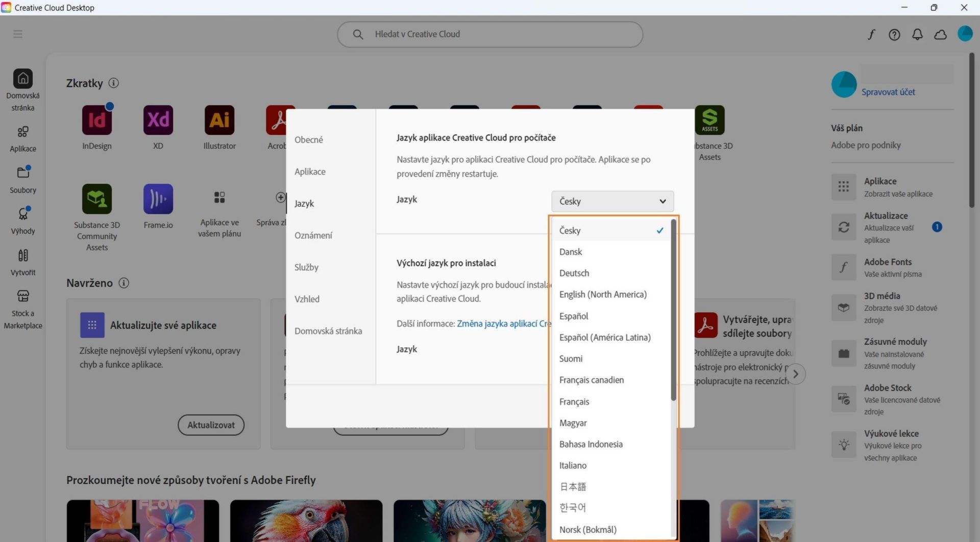
Task: Open notifications bell icon
Action: tap(917, 34)
